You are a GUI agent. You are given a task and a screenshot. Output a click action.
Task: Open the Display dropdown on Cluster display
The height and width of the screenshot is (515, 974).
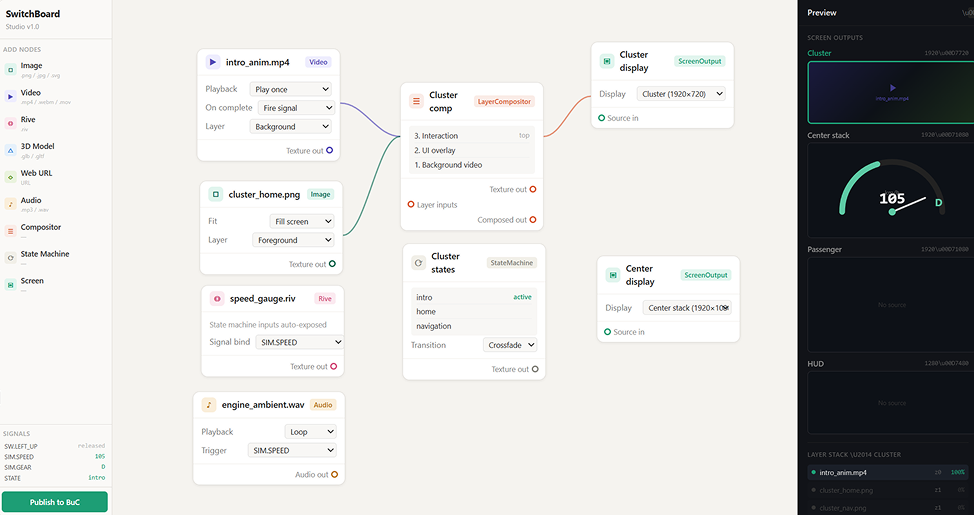pos(681,94)
